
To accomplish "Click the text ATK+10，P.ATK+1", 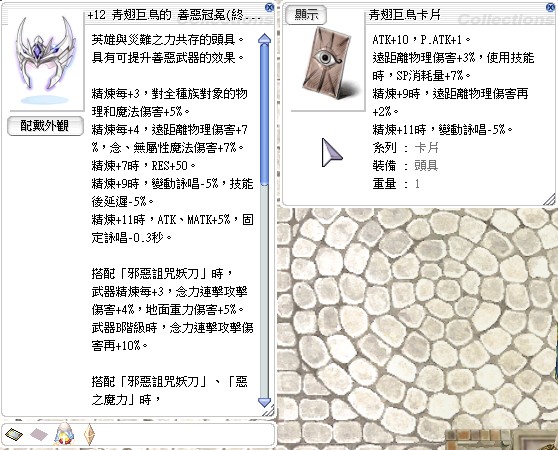I will [421, 39].
